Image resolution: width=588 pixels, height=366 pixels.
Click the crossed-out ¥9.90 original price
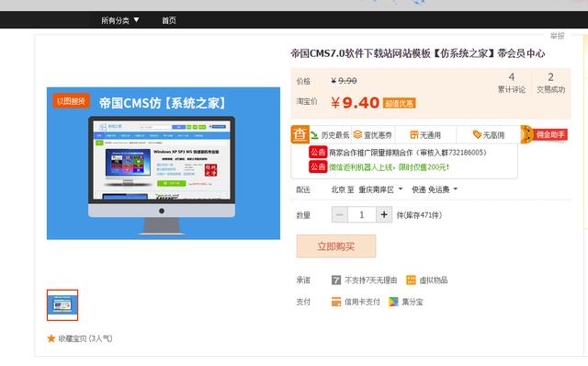tap(344, 81)
